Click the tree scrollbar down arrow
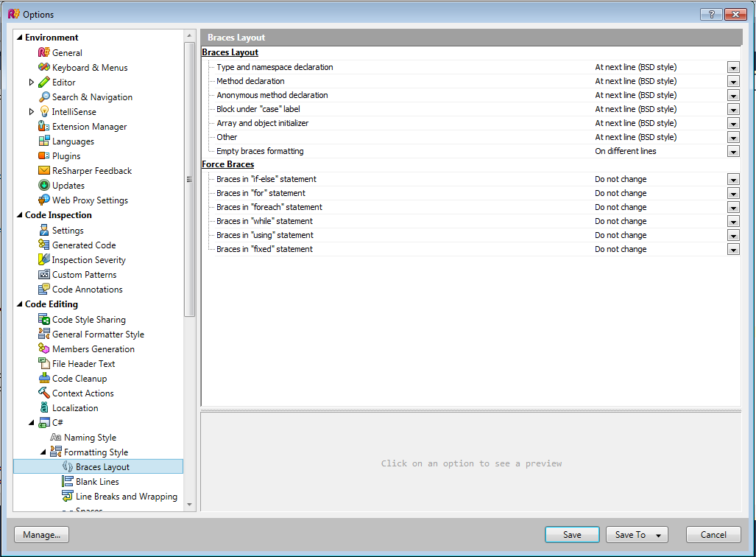Screen dimensions: 756x557 (x=189, y=505)
